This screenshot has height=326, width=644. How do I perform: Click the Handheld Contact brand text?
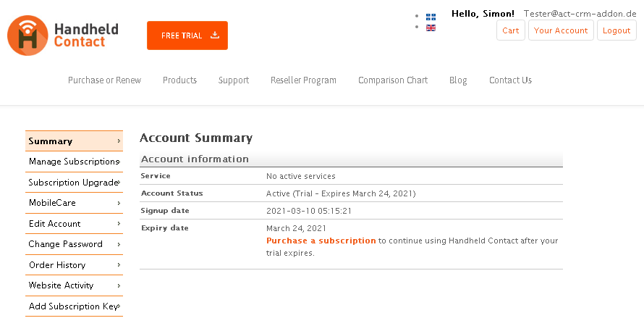pos(86,35)
